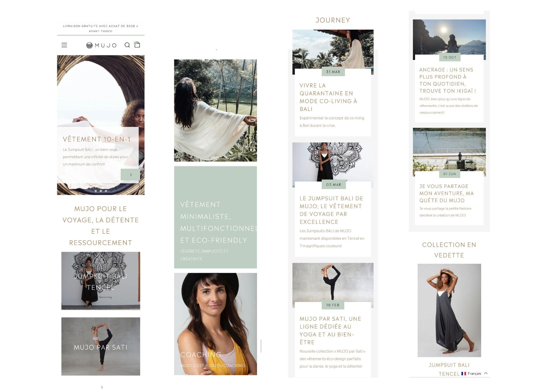Click the Coaching portrait tile
This screenshot has width=548, height=392.
[215, 324]
